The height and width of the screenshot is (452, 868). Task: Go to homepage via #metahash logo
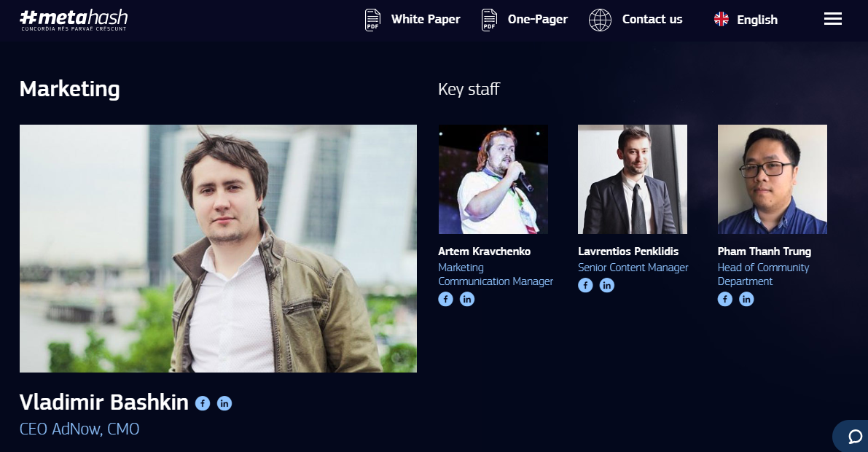point(74,20)
